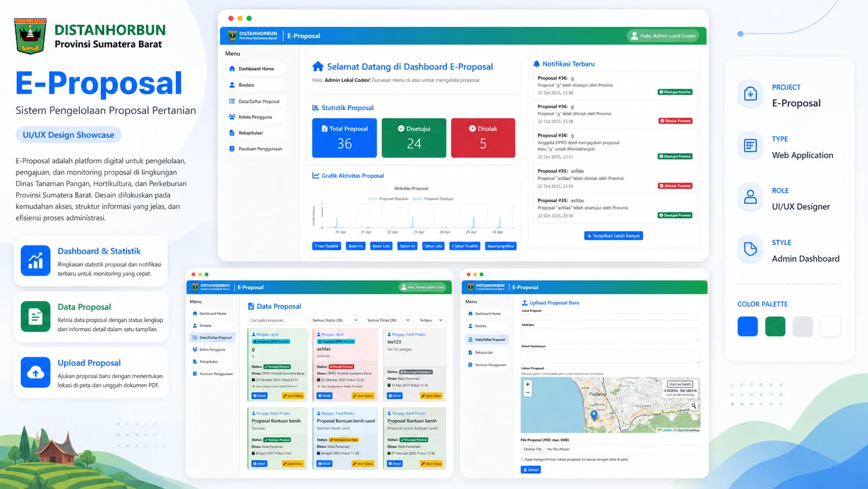
Task: Click the Tampilkan Lebih Banyak button
Action: [614, 236]
